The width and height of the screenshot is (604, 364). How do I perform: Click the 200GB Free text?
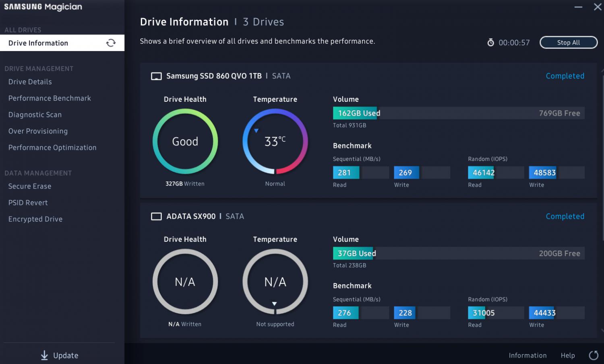coord(560,253)
